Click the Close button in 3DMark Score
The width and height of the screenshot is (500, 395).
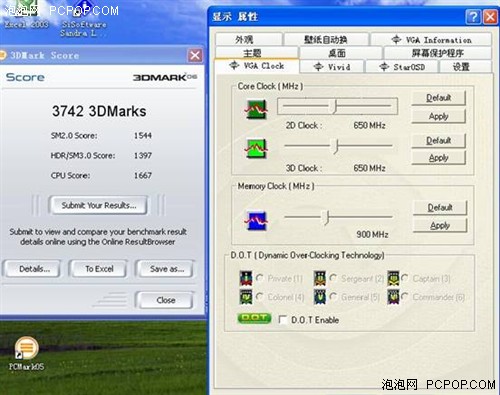point(166,300)
